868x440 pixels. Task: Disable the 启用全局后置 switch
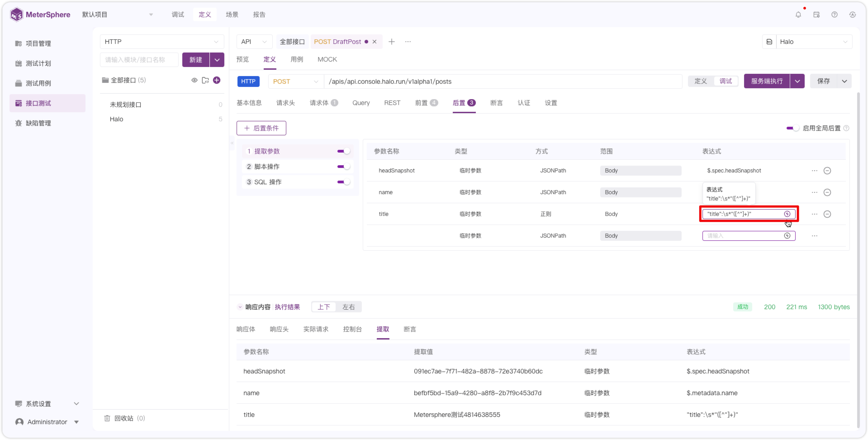(x=793, y=128)
